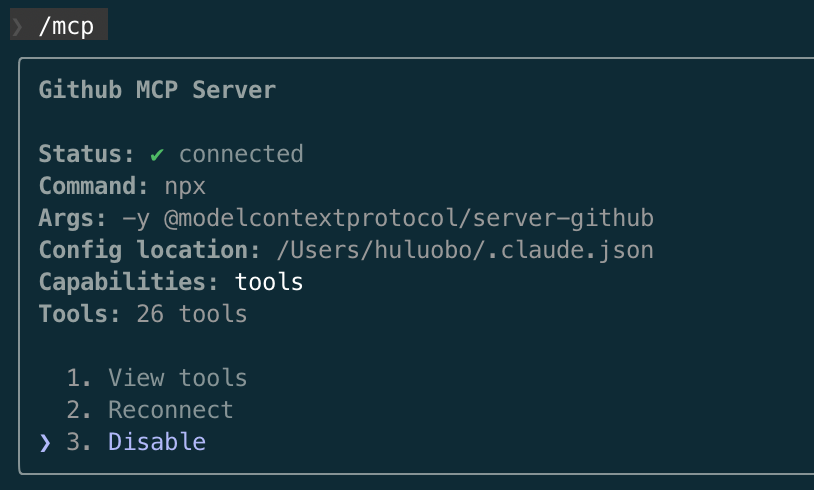Viewport: 814px width, 490px height.
Task: Click the Capabilities label
Action: tap(129, 282)
